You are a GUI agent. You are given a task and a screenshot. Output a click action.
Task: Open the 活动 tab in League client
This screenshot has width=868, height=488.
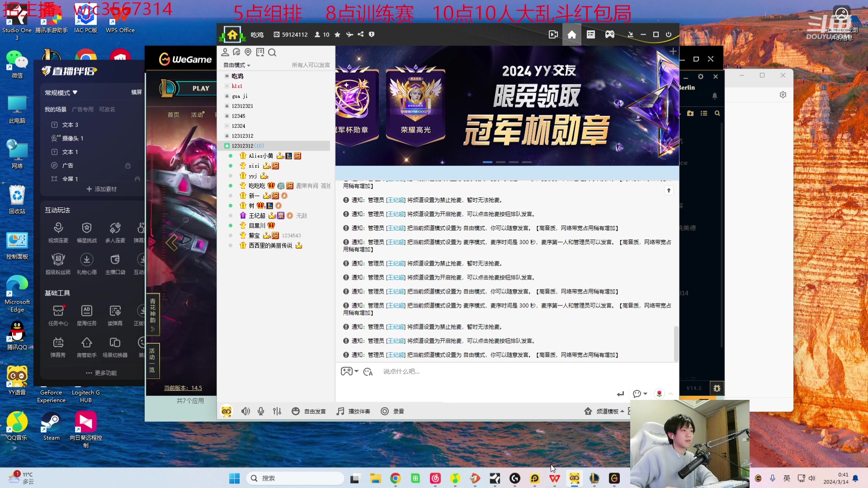click(x=197, y=115)
